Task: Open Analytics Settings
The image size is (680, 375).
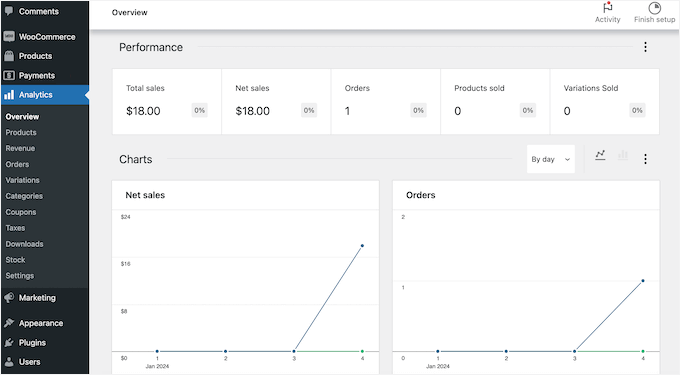Action: point(20,275)
